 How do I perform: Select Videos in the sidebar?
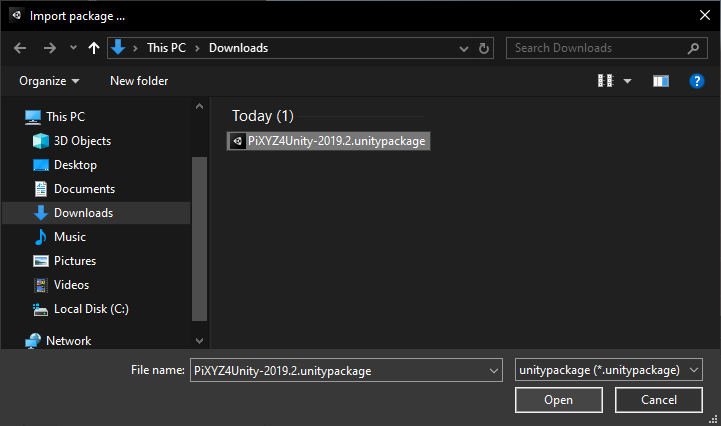click(x=71, y=285)
